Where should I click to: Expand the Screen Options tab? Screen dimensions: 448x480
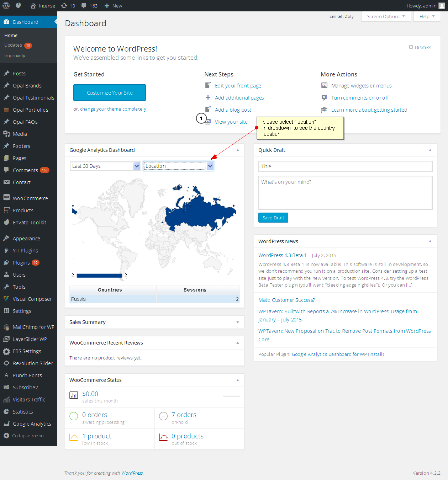(386, 16)
